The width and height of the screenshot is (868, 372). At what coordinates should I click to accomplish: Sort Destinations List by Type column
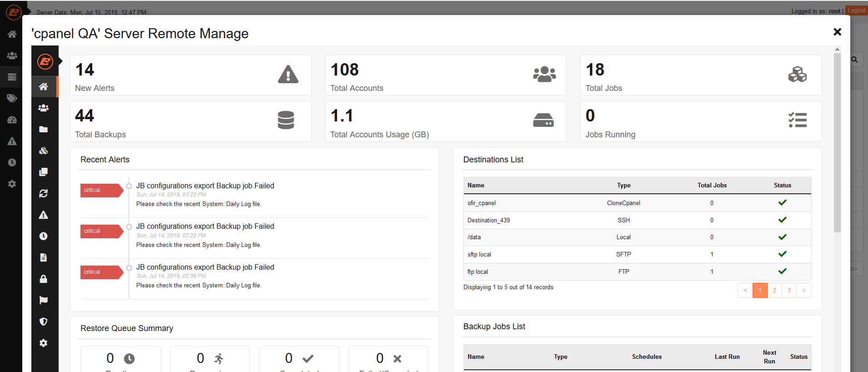624,185
